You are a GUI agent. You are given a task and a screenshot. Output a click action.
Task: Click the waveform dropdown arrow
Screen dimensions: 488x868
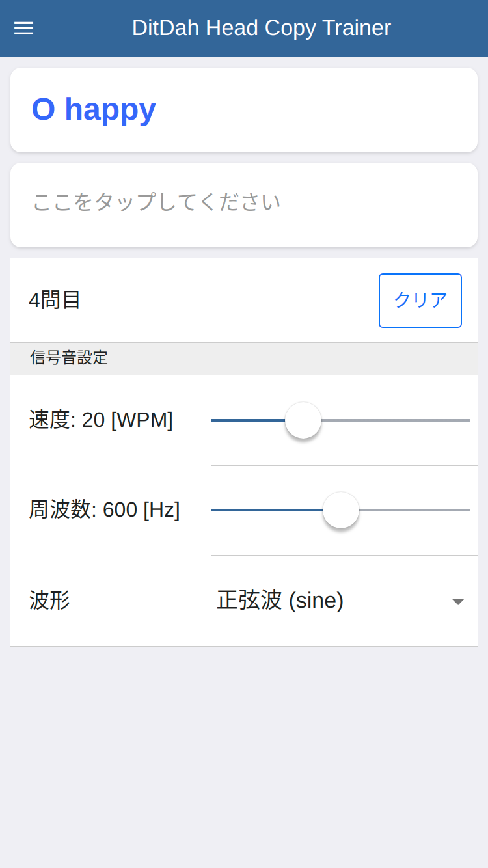pyautogui.click(x=457, y=601)
